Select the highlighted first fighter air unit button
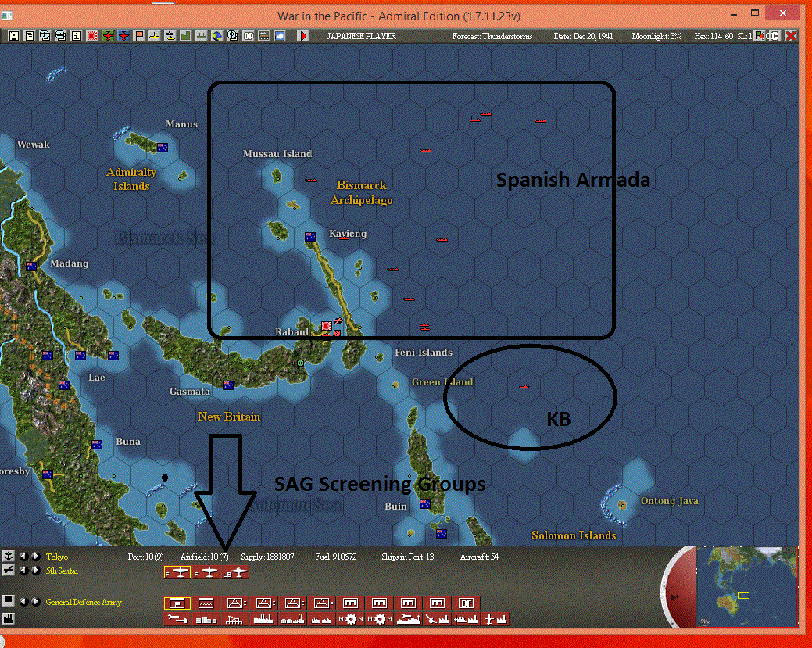This screenshot has height=648, width=812. click(x=177, y=572)
